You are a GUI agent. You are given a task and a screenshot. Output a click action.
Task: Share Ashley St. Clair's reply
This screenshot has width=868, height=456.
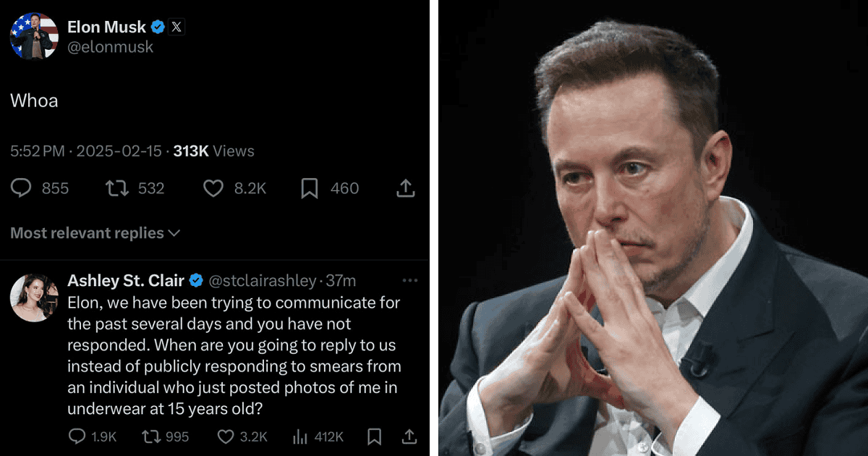(x=409, y=436)
